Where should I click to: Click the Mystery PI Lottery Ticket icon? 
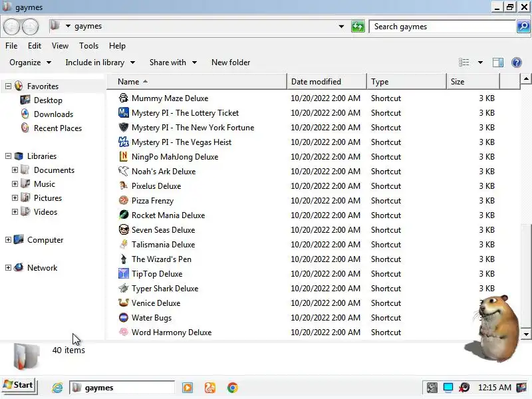coord(124,112)
